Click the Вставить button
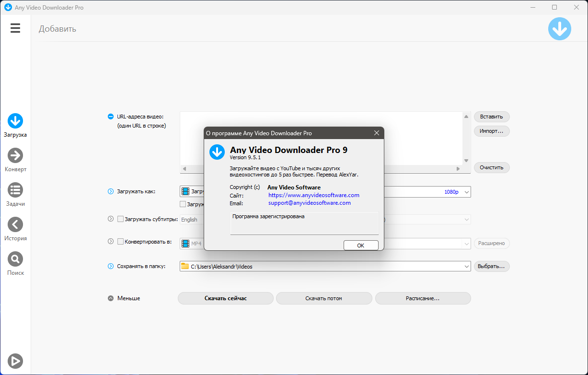The height and width of the screenshot is (375, 588). click(x=492, y=117)
